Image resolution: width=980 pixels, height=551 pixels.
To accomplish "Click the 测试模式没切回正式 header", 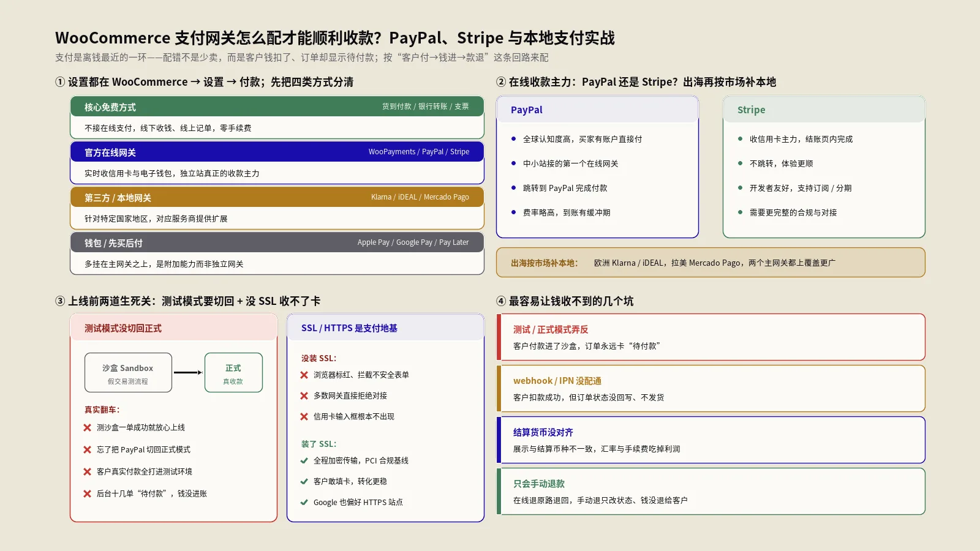I will (173, 328).
